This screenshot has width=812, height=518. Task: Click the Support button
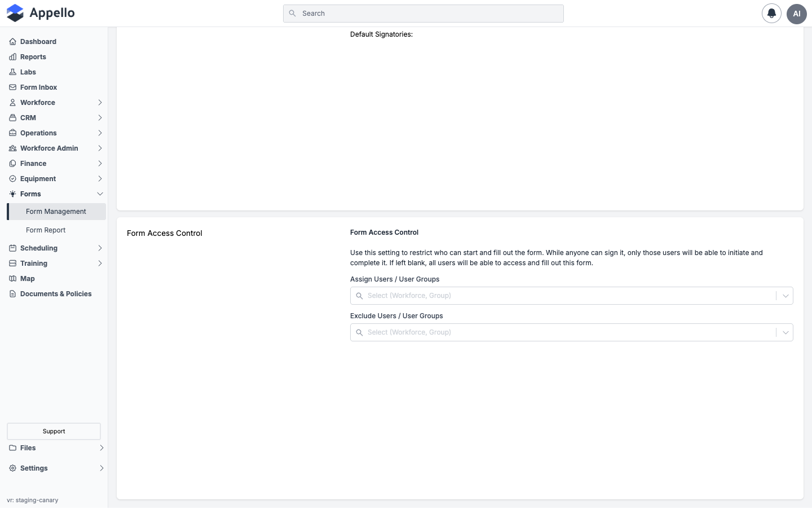54,431
